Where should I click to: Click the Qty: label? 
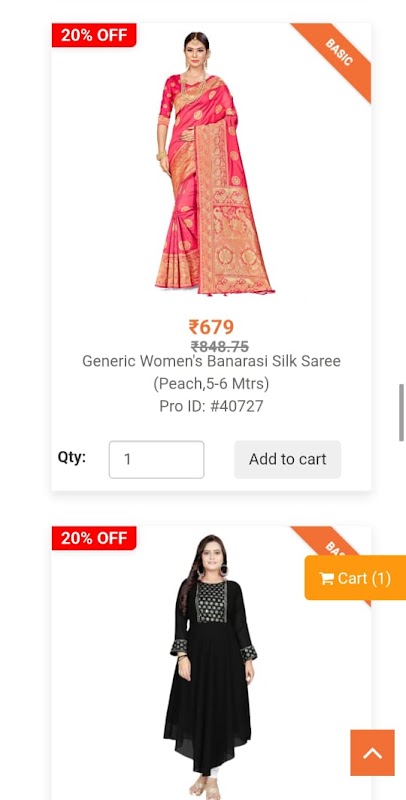coord(71,457)
